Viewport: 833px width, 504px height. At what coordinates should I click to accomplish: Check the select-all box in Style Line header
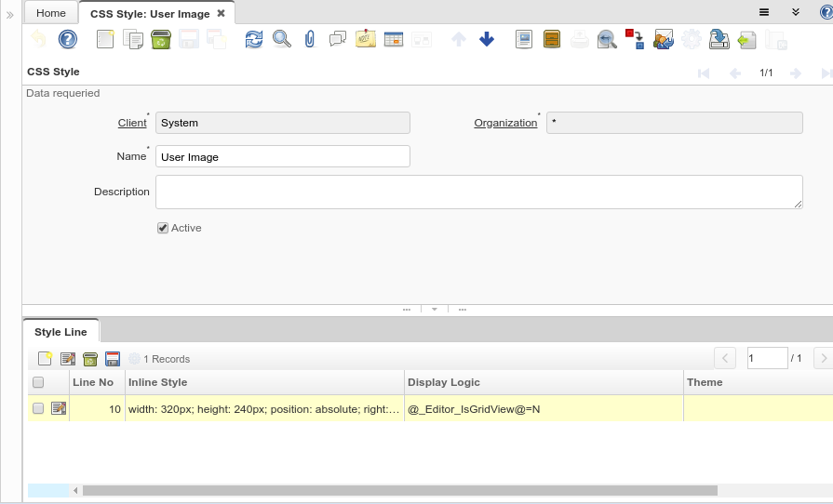pyautogui.click(x=38, y=382)
